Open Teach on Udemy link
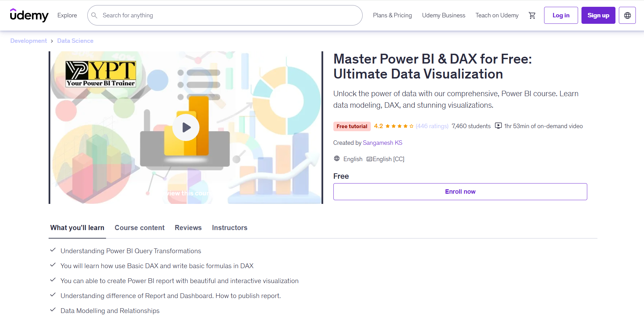This screenshot has height=331, width=644. (x=497, y=15)
